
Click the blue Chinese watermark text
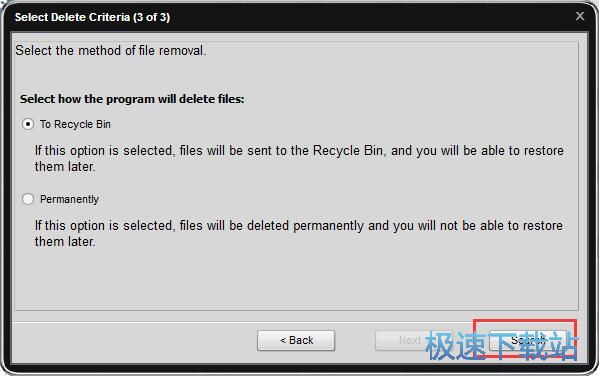pyautogui.click(x=502, y=346)
